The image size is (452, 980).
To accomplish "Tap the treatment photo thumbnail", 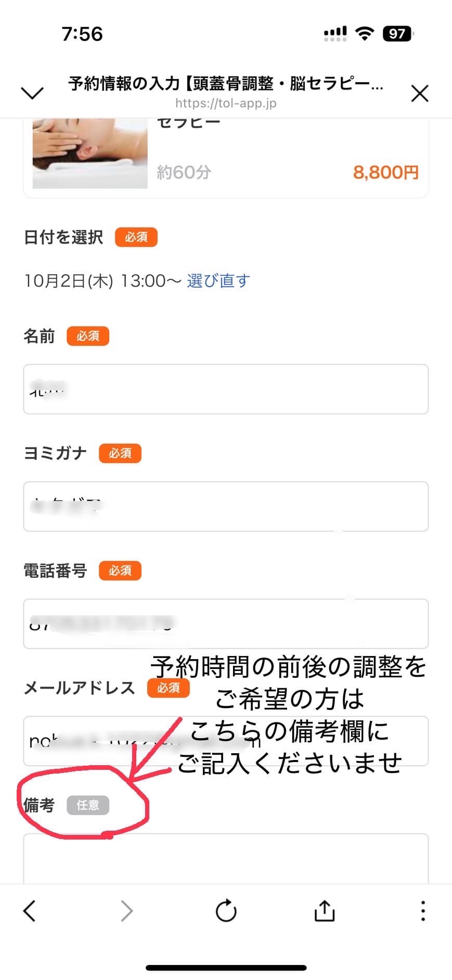I will [90, 153].
